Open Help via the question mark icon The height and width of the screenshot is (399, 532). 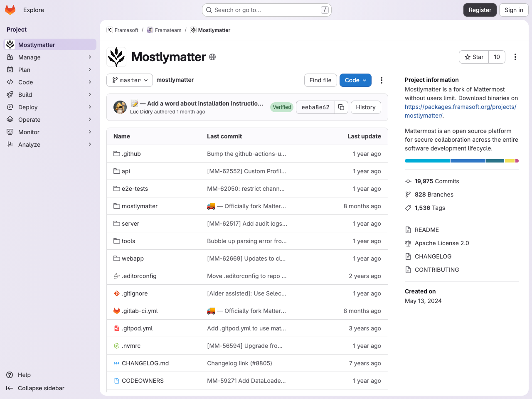pyautogui.click(x=9, y=375)
